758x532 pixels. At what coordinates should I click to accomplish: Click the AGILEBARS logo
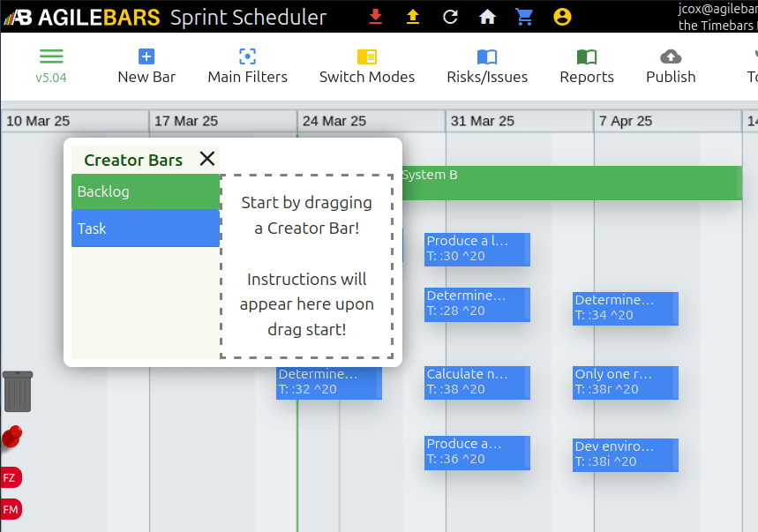point(82,18)
